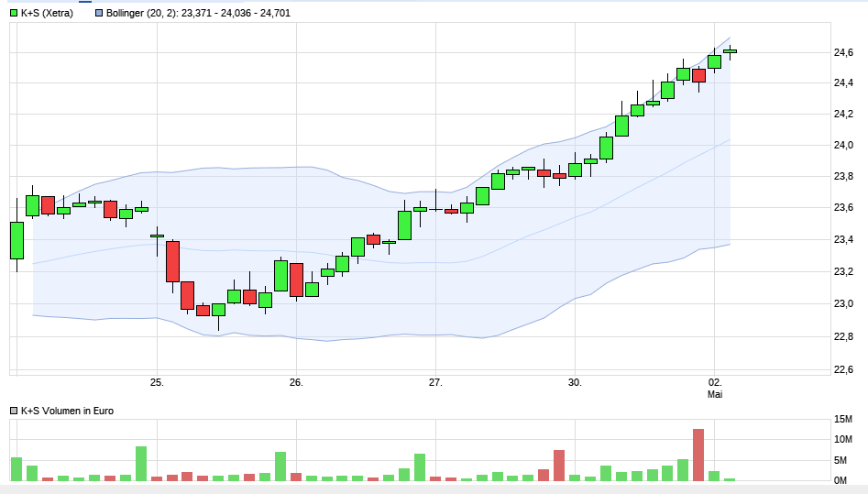Click the 24,0 price axis label
The image size is (868, 494).
click(x=843, y=145)
